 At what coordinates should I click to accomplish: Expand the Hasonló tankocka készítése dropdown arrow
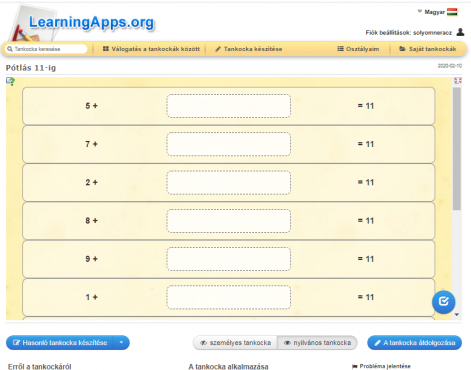click(121, 343)
